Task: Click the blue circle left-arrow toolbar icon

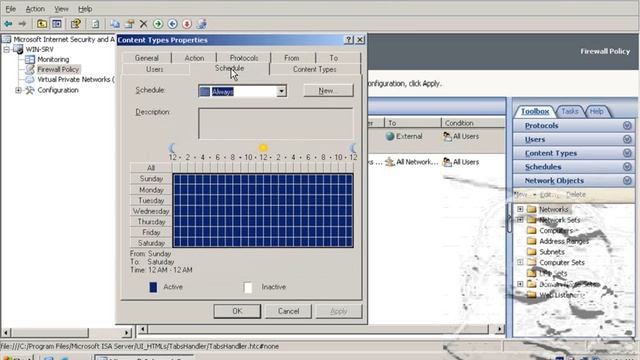Action: pyautogui.click(x=173, y=24)
